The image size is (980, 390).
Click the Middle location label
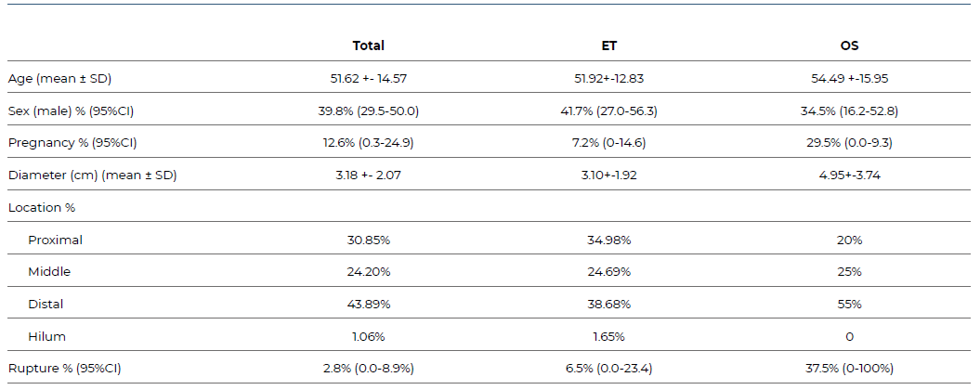coord(49,272)
